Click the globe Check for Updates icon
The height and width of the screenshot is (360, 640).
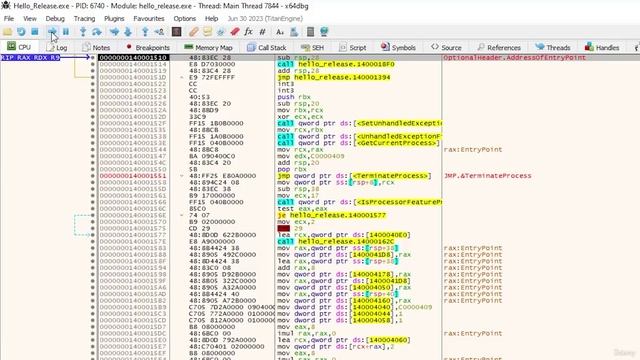pyautogui.click(x=324, y=31)
